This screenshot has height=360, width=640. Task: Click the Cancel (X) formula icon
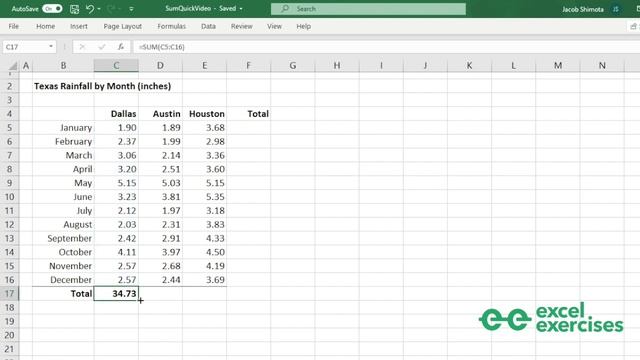point(82,47)
